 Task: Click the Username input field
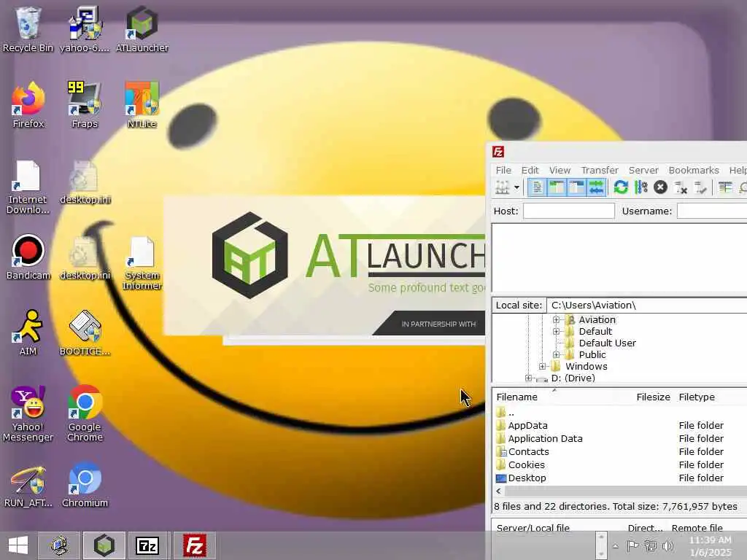coord(712,211)
